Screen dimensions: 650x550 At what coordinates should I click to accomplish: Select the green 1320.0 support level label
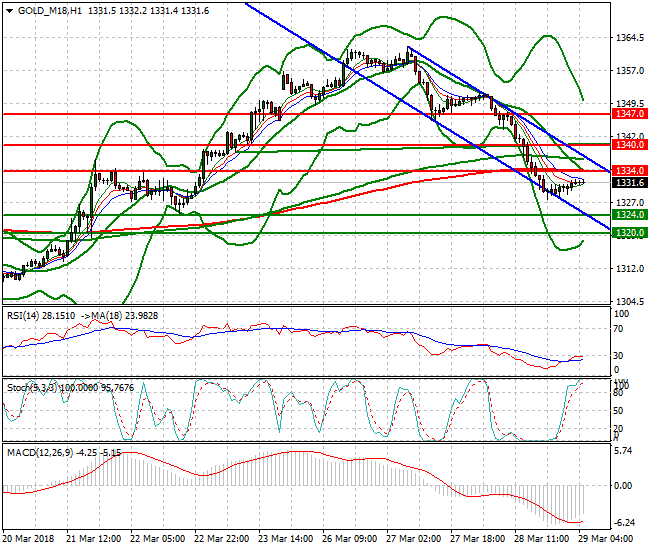629,233
